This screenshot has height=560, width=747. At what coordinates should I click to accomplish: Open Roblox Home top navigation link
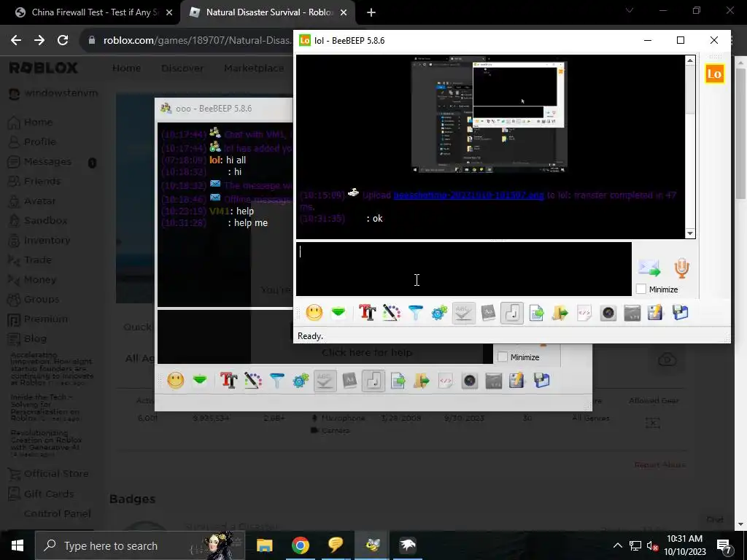coord(126,68)
